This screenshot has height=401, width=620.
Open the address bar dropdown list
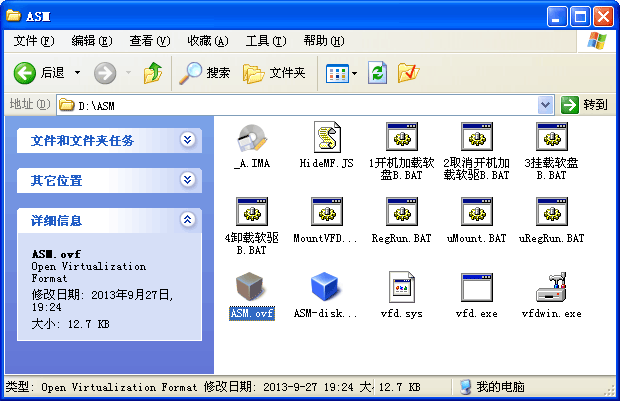545,105
